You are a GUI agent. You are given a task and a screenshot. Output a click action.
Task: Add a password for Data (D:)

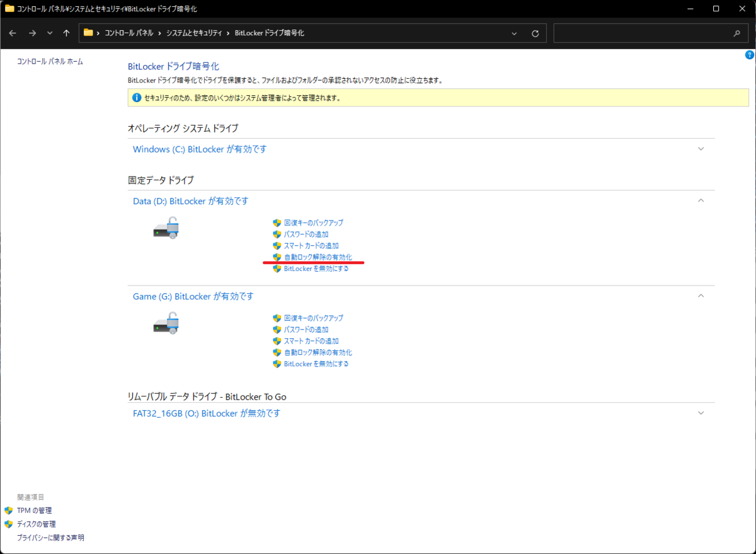click(x=306, y=234)
